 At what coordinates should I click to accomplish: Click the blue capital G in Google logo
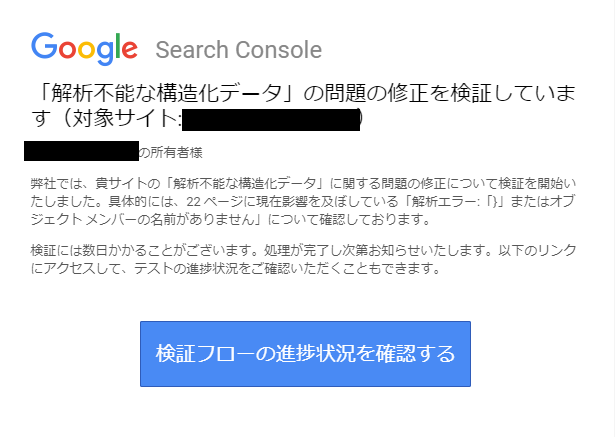tap(44, 46)
